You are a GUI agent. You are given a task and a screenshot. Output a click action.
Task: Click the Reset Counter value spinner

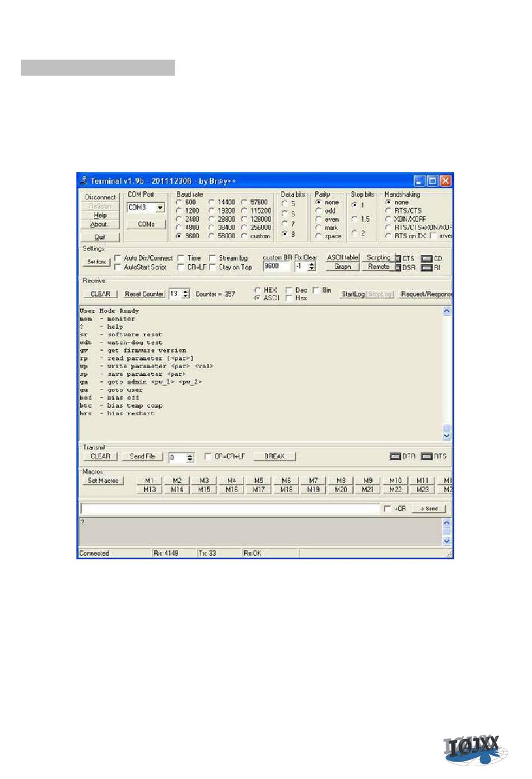186,294
